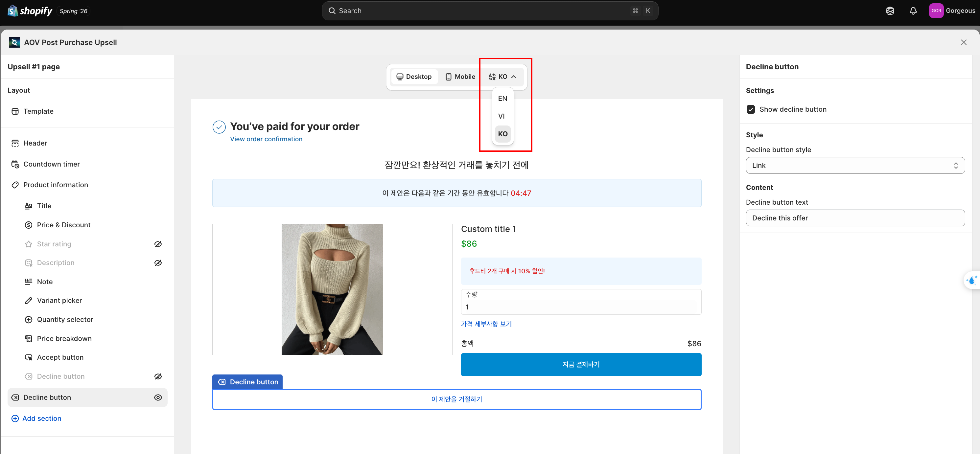Click the Title text icon
Image resolution: width=980 pixels, height=454 pixels.
(29, 206)
